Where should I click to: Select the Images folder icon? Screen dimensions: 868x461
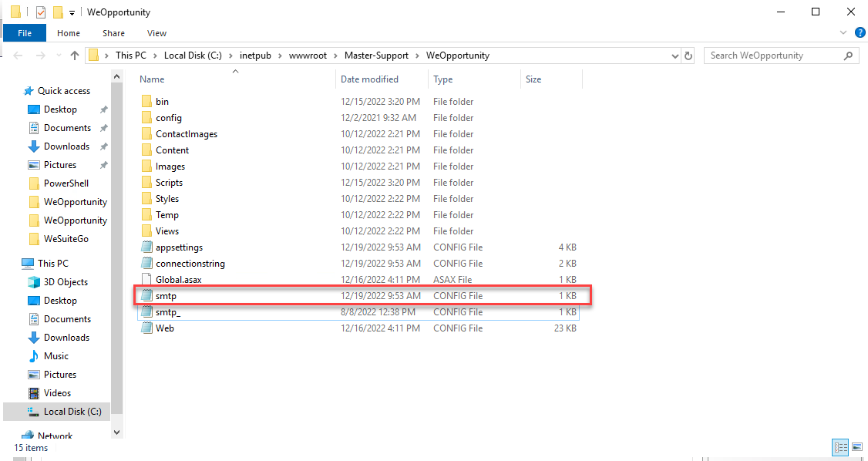pos(146,166)
